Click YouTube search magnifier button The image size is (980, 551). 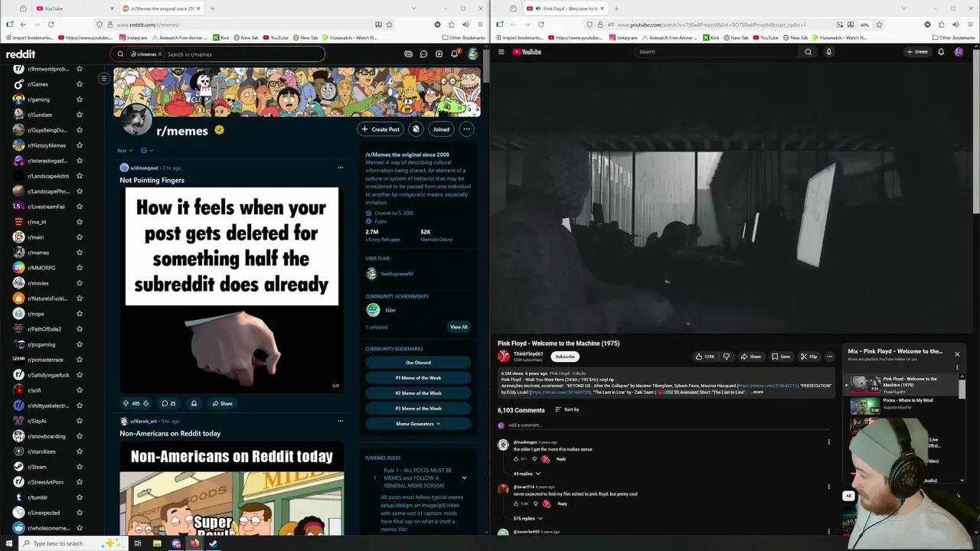808,52
